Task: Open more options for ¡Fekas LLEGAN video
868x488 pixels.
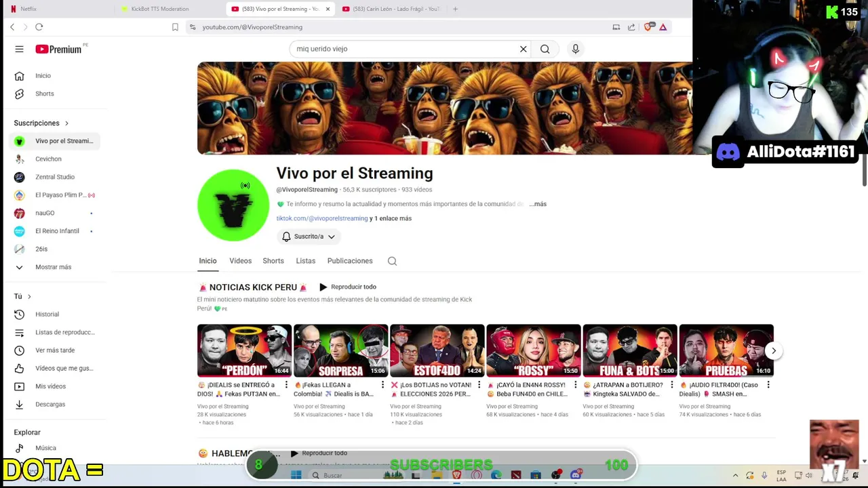Action: [382, 385]
